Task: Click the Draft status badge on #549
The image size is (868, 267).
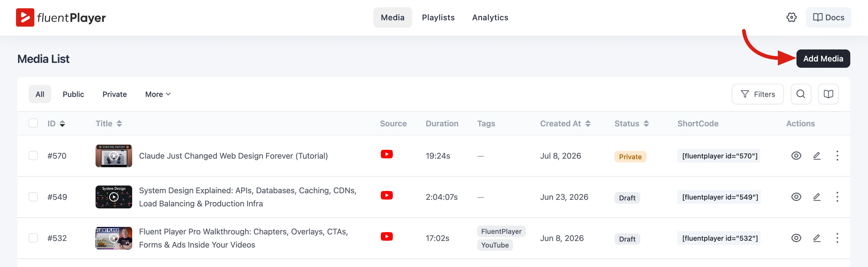Action: (x=627, y=198)
